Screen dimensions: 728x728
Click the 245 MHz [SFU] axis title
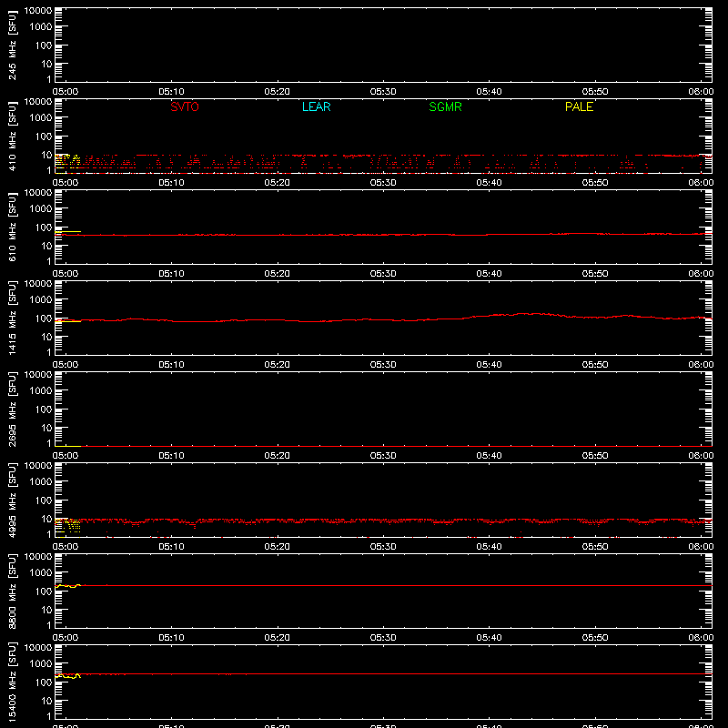pos(12,45)
